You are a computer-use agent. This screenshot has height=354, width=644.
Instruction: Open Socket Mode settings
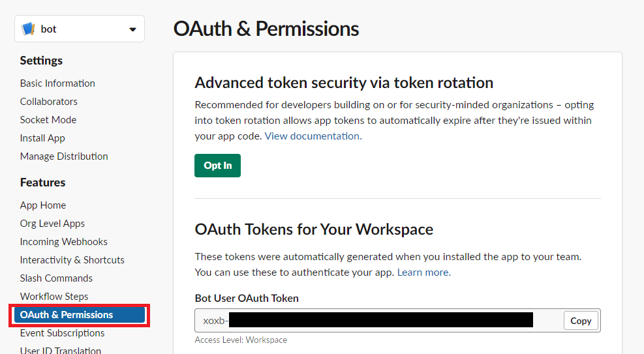48,120
